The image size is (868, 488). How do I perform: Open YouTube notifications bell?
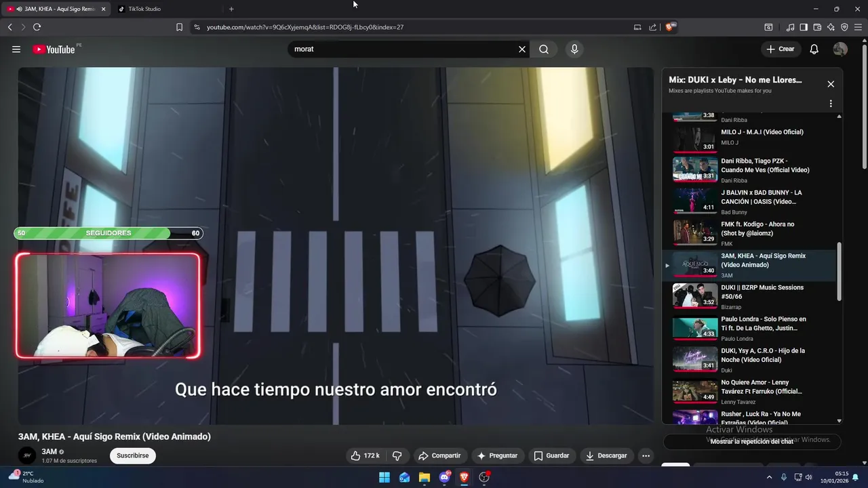(x=814, y=49)
